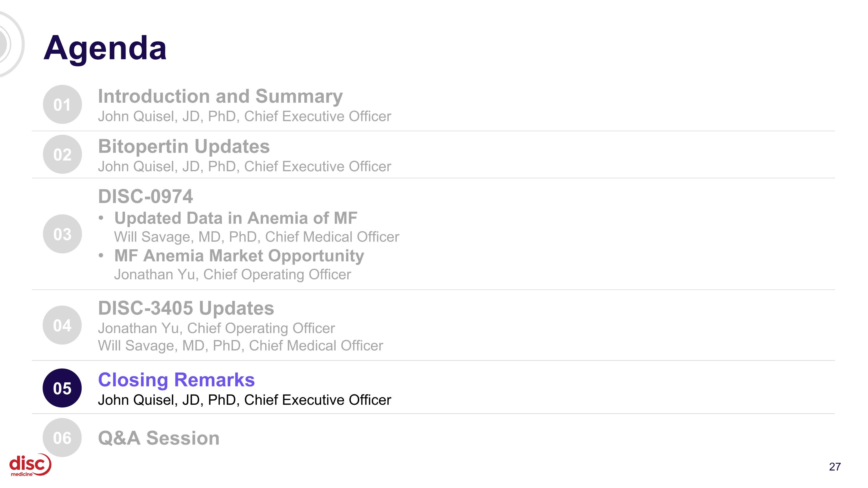Click the MF Anemia Market Opportunity bullet
The width and height of the screenshot is (868, 488).
click(239, 256)
